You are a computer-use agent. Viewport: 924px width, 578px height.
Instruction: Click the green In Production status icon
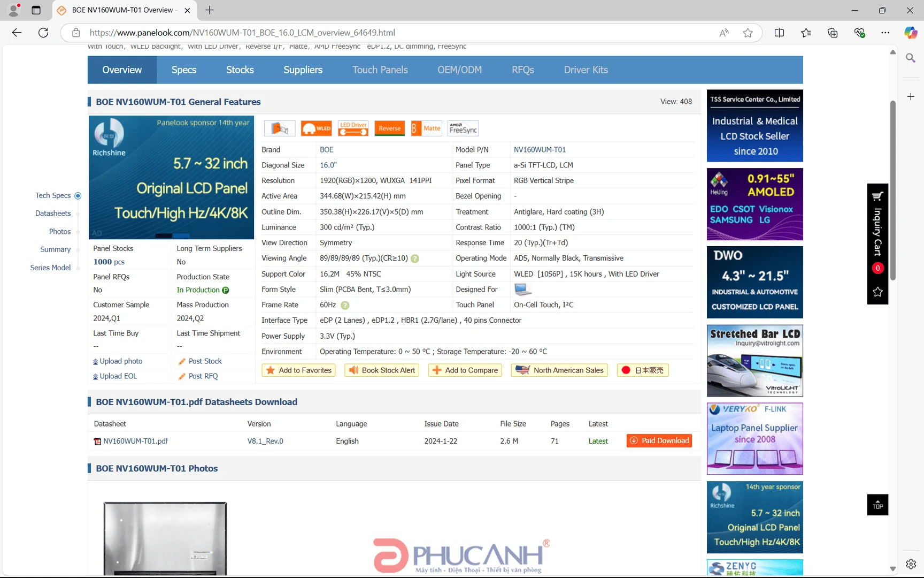point(226,290)
